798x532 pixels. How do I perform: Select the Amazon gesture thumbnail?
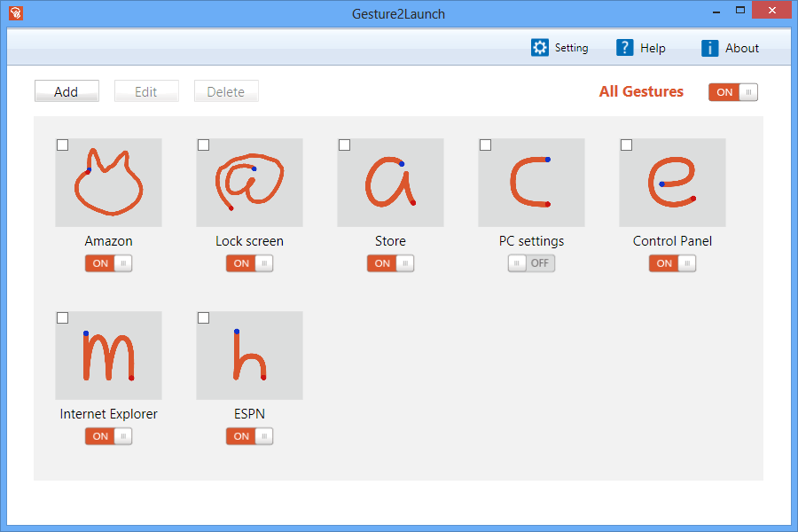pyautogui.click(x=108, y=183)
